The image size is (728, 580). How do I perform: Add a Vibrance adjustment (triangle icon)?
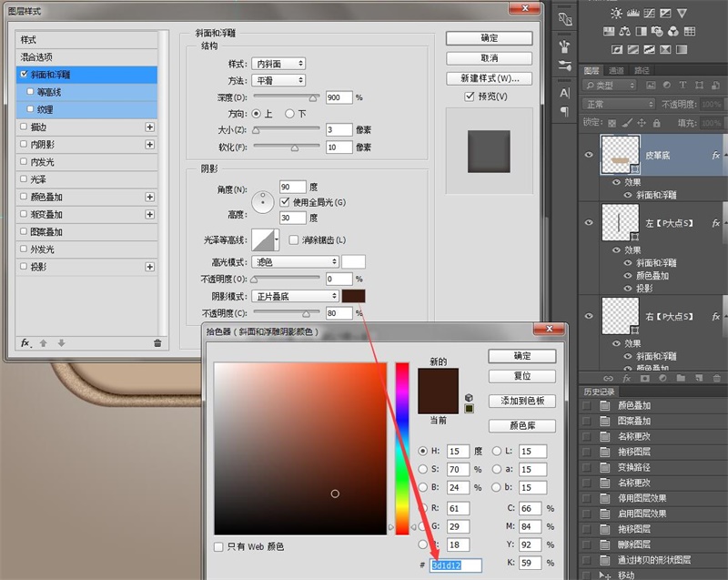[x=682, y=13]
